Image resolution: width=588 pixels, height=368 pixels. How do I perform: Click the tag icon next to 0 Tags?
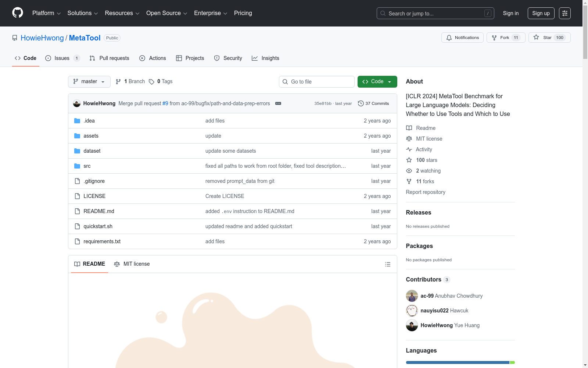(151, 82)
